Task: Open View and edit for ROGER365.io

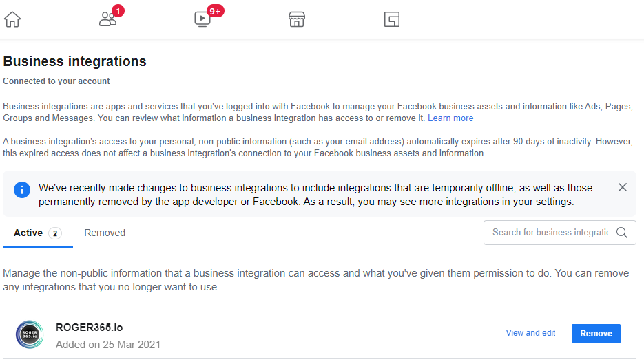Action: pos(530,333)
